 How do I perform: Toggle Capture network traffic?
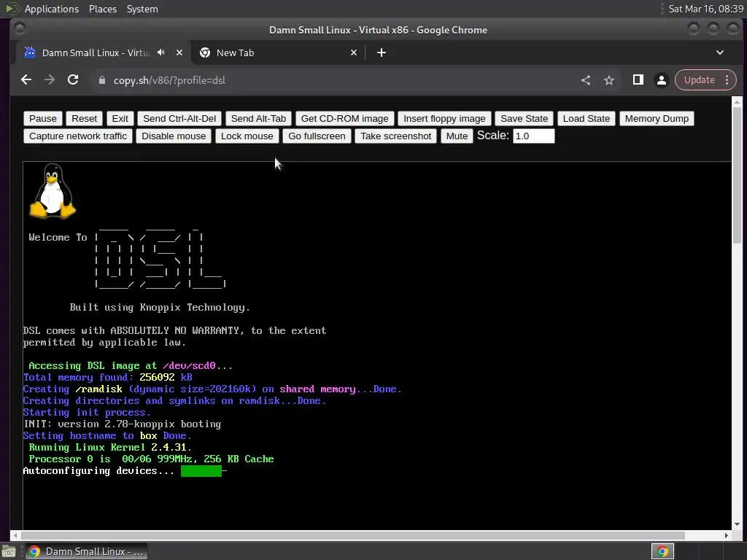tap(78, 136)
